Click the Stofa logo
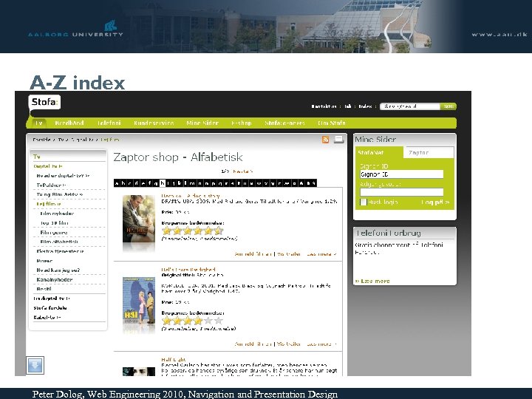Viewport: 532px width, 399px height. pyautogui.click(x=44, y=102)
